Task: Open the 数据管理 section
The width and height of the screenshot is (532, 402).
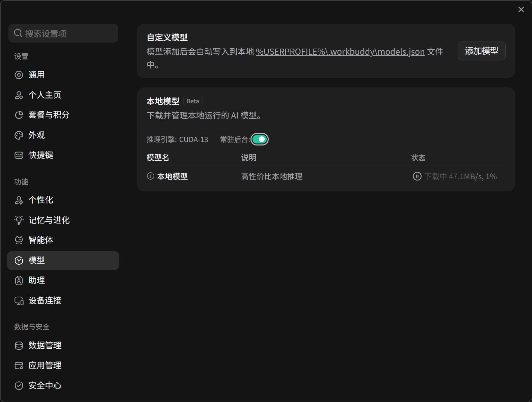Action: (63, 346)
